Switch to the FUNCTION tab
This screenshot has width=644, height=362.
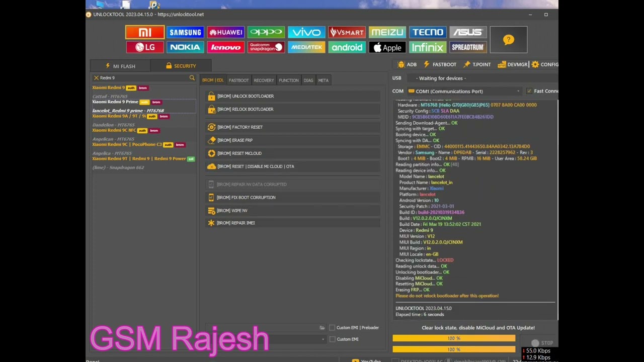[x=289, y=80]
